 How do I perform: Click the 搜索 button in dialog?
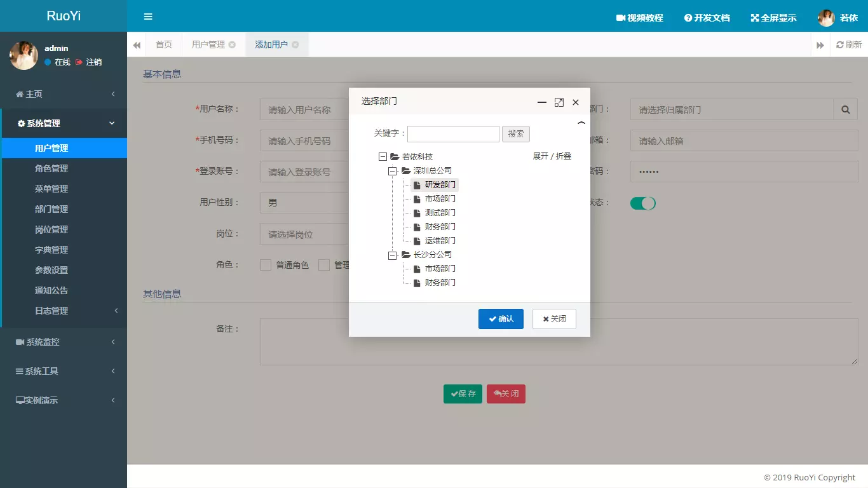click(516, 133)
